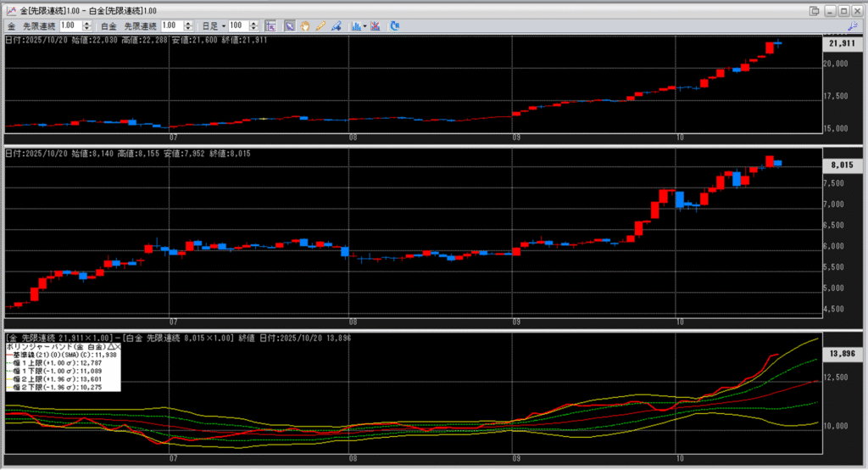Click the 20,000 axis label on gold chart
868x470 pixels.
(835, 64)
